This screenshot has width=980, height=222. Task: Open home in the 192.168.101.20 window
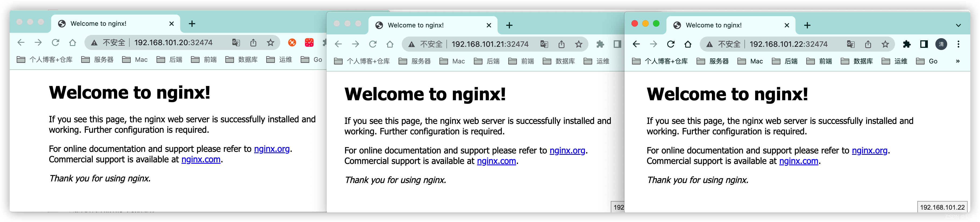click(73, 42)
